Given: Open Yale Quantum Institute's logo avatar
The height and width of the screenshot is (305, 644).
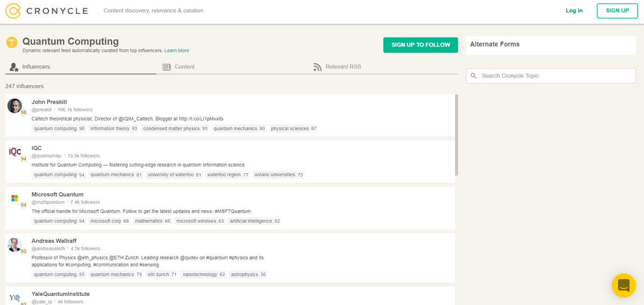Looking at the screenshot, I should [x=14, y=297].
